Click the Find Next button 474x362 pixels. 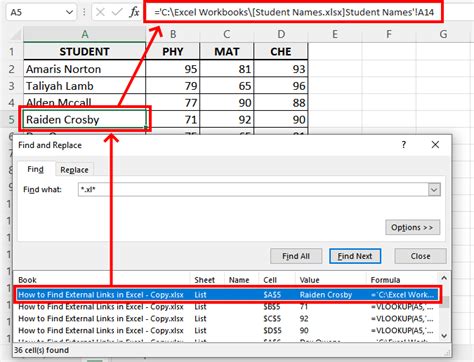[x=355, y=256]
